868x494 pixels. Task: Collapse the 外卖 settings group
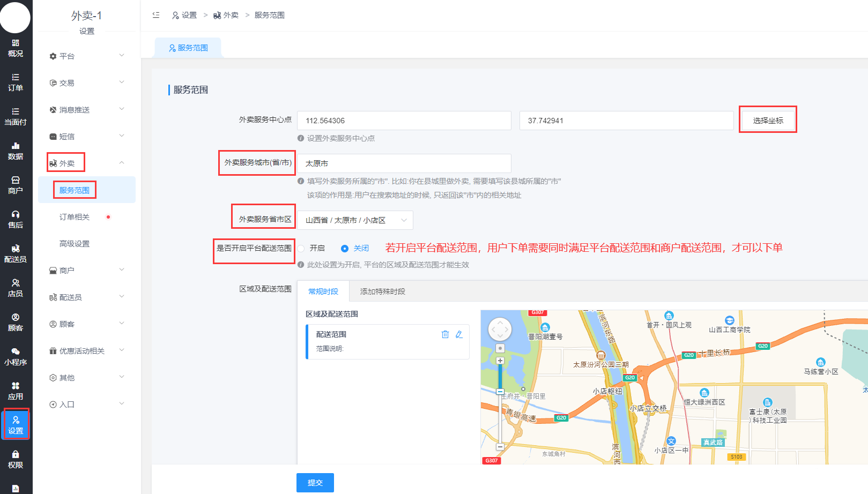87,163
